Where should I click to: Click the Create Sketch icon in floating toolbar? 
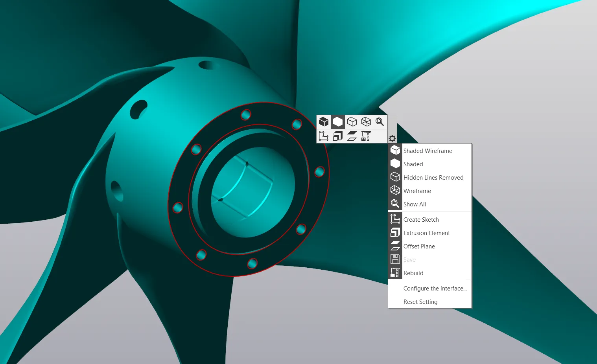[324, 136]
